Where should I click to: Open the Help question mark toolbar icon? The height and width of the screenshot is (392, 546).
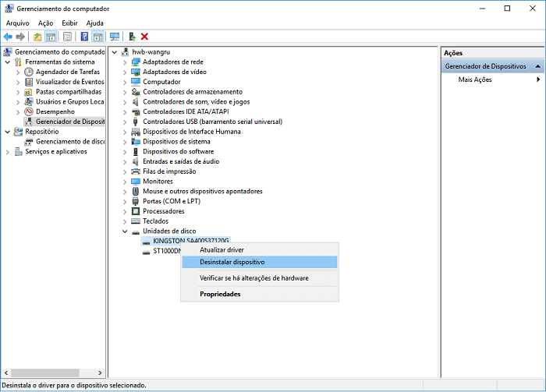pyautogui.click(x=84, y=37)
